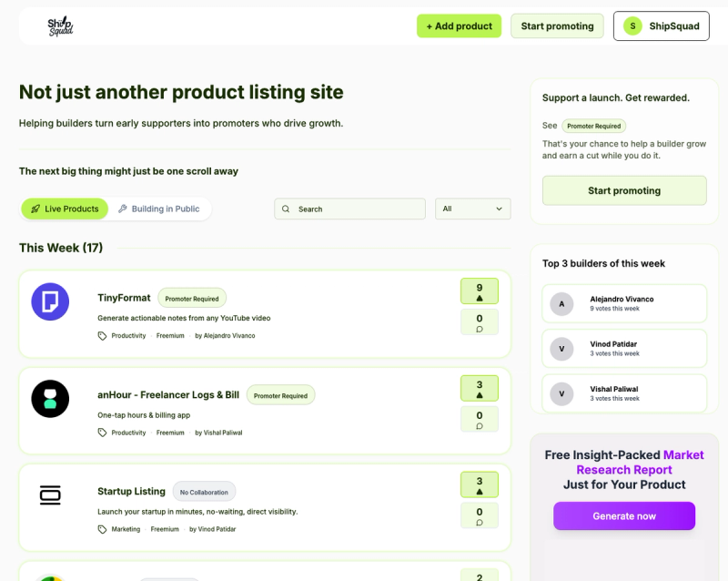Upvote TinyFormat with 9 votes
Image resolution: width=728 pixels, height=581 pixels.
pos(480,291)
